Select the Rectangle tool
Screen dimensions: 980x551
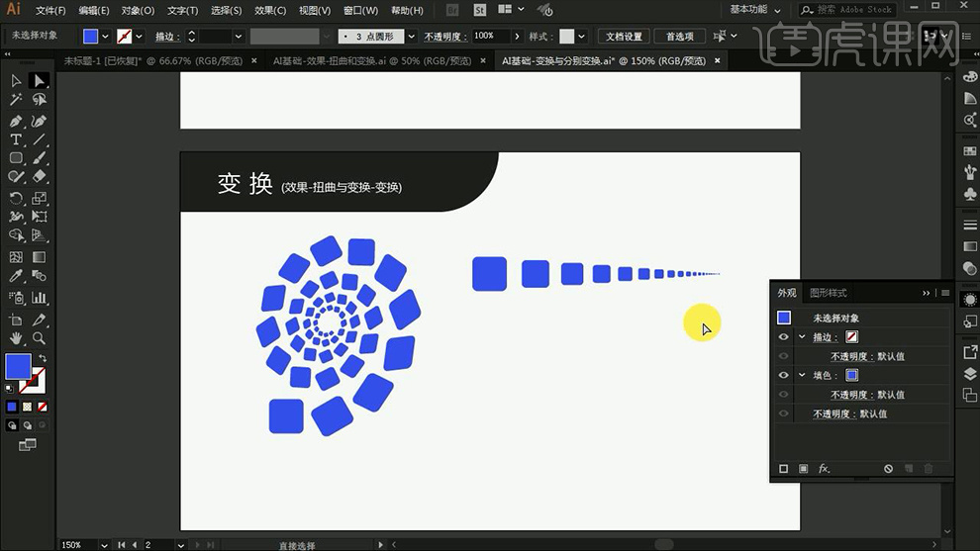click(x=16, y=158)
